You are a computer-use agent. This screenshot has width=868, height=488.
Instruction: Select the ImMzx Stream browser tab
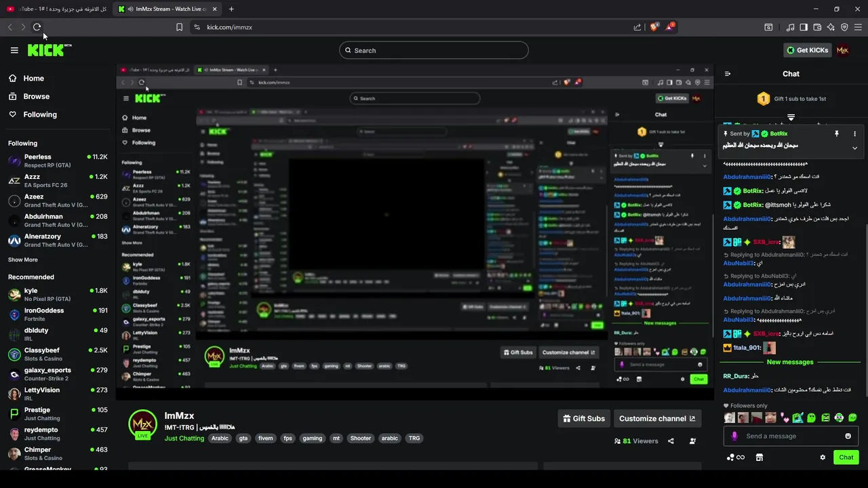tap(167, 9)
